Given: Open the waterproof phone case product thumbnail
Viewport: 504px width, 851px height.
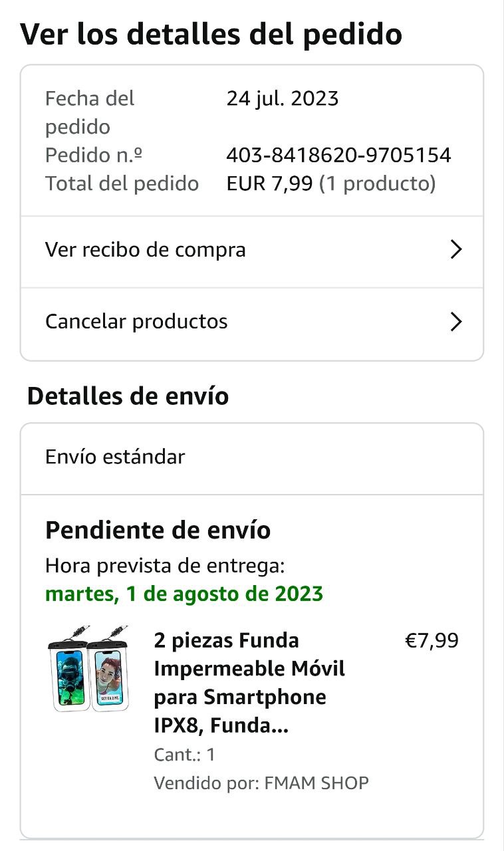Looking at the screenshot, I should [x=88, y=669].
